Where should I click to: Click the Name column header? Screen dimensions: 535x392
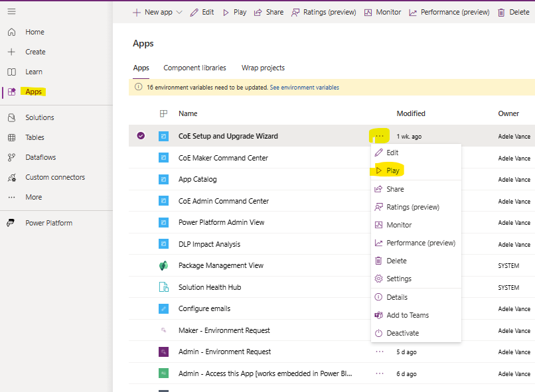[x=188, y=113]
